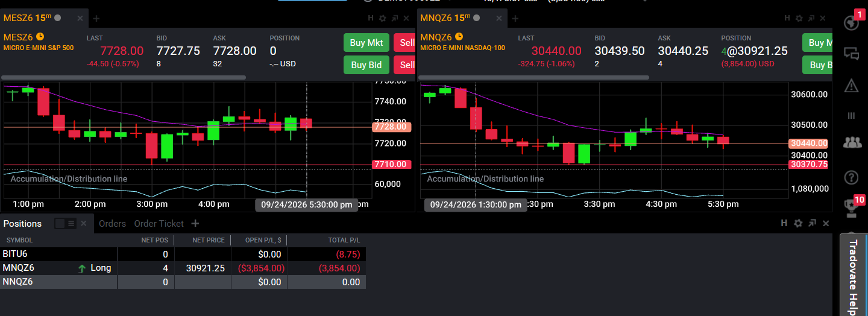Open the chat messages sidebar icon

click(851, 54)
